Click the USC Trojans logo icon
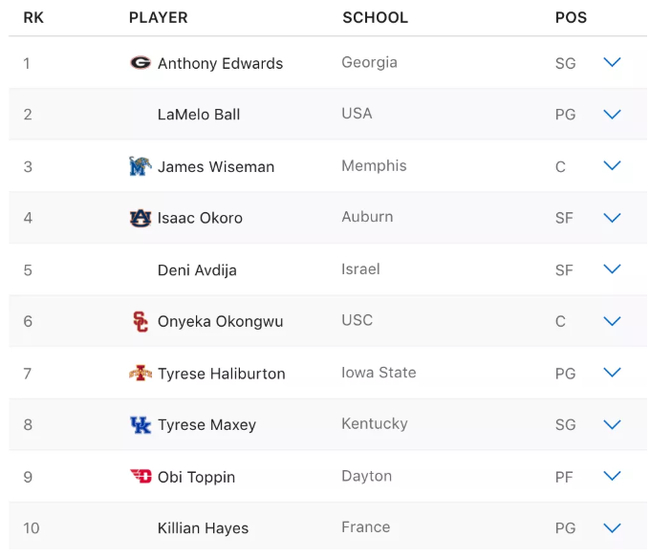This screenshot has width=650, height=557. (x=140, y=321)
